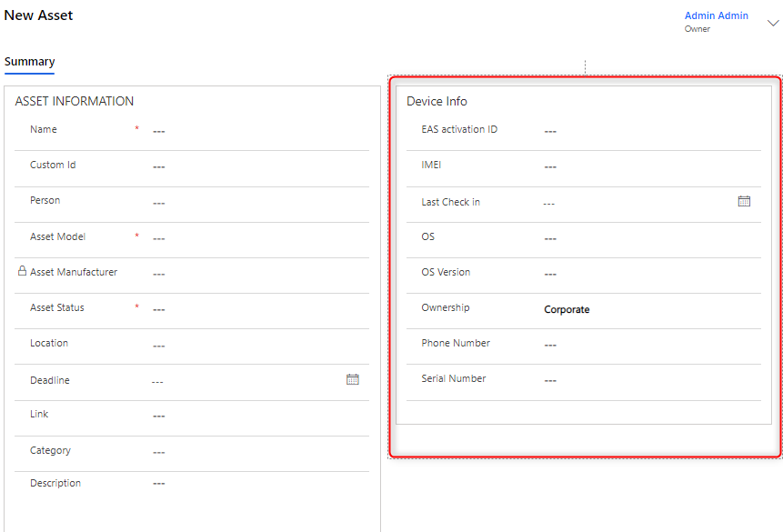Click the Location field value

(255, 346)
